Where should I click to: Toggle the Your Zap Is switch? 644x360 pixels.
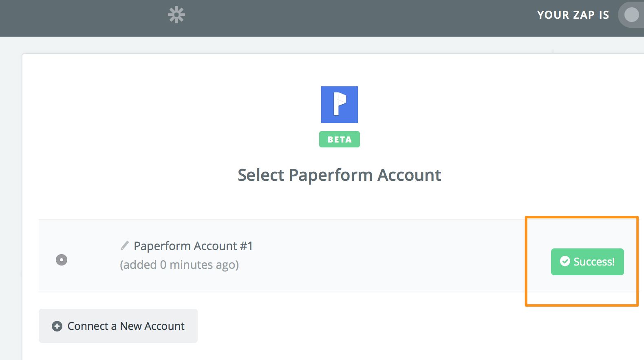(x=631, y=15)
